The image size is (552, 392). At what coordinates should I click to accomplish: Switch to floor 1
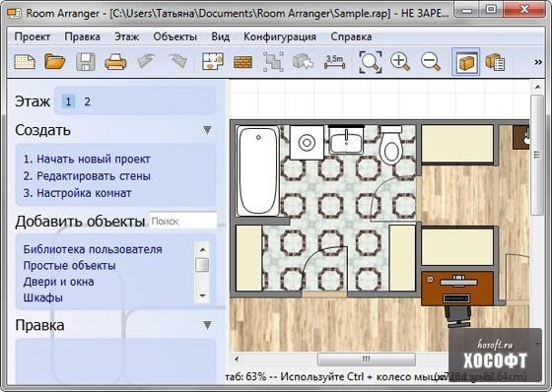pyautogui.click(x=68, y=101)
